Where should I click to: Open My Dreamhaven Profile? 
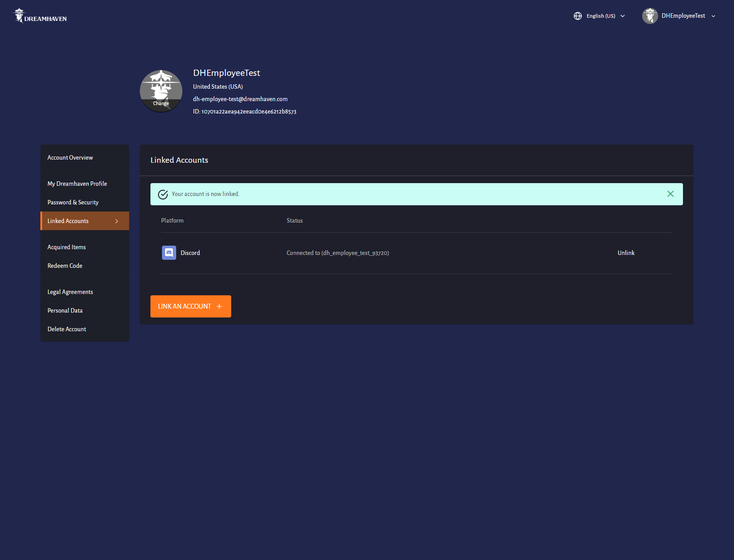[77, 183]
